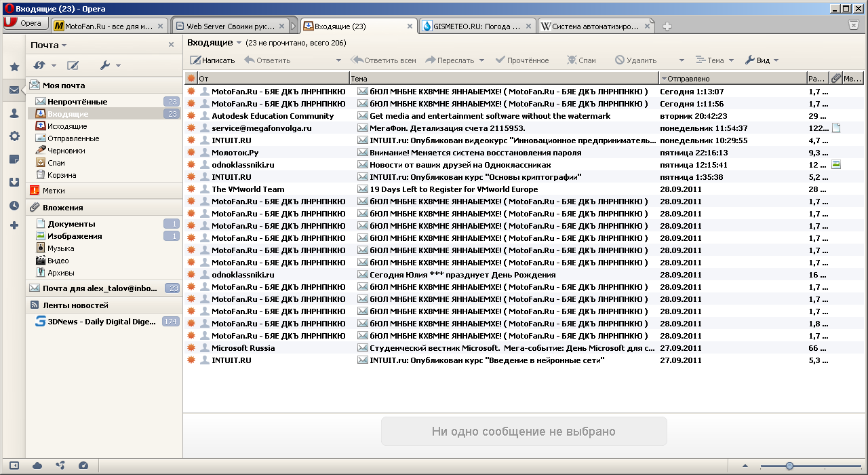
Task: Close the Почта side panel
Action: (x=171, y=45)
